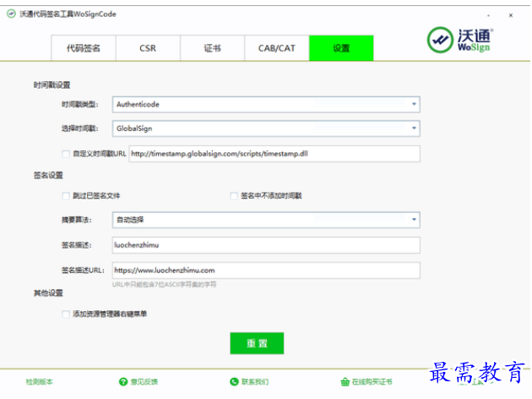Click the 签名描述URL input field
This screenshot has width=532, height=399.
pyautogui.click(x=266, y=271)
